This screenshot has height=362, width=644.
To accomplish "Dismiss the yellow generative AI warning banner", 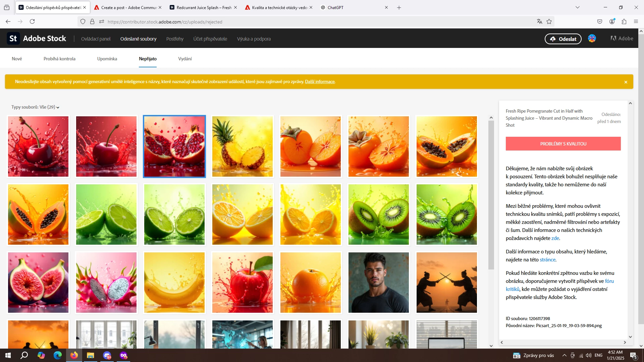I will coord(626,82).
